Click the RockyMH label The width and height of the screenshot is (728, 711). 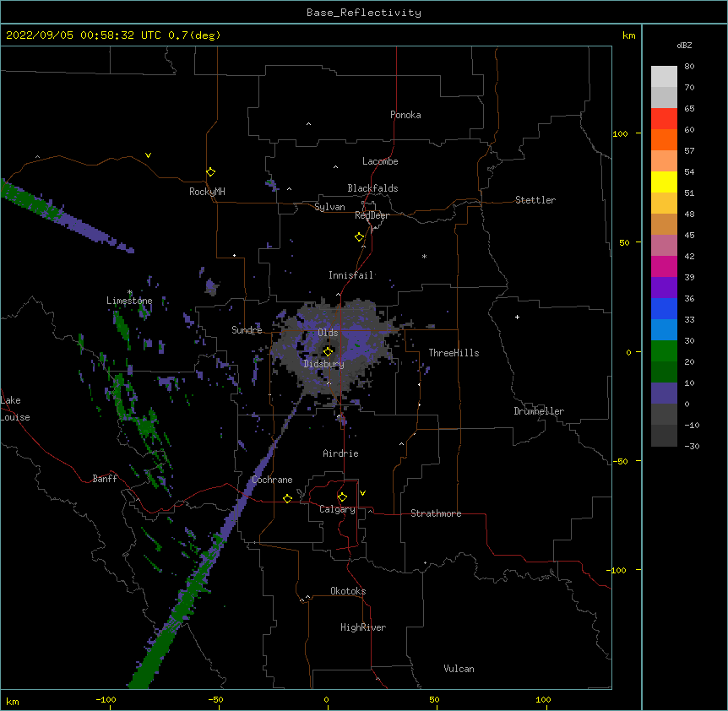[x=207, y=192]
